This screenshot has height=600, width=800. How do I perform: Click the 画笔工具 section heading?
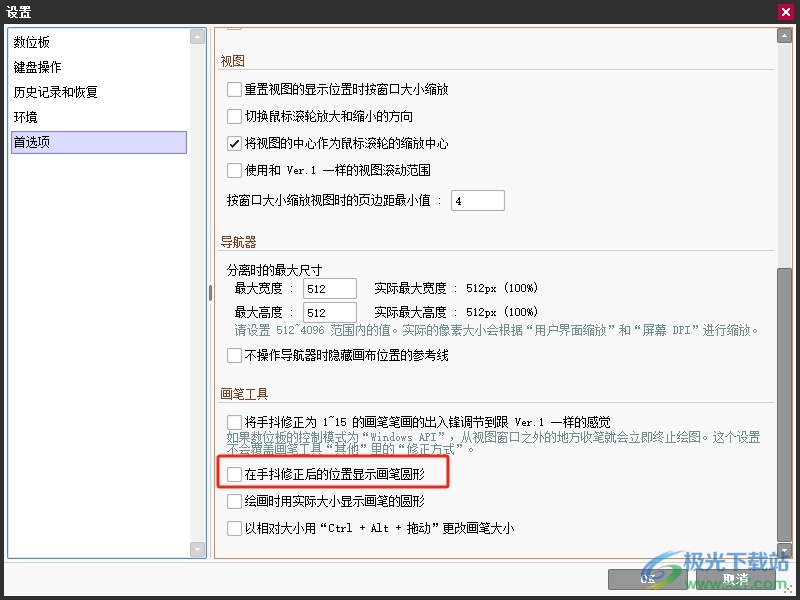(x=244, y=394)
